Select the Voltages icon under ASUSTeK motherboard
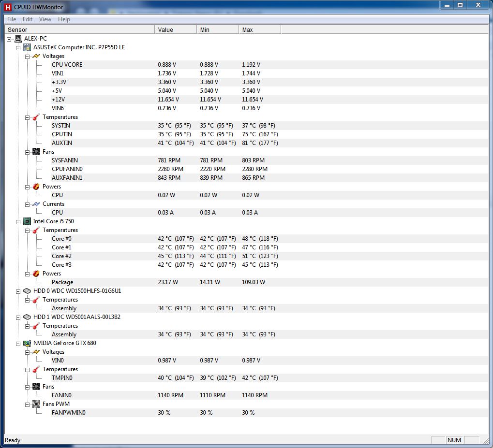 coord(36,56)
